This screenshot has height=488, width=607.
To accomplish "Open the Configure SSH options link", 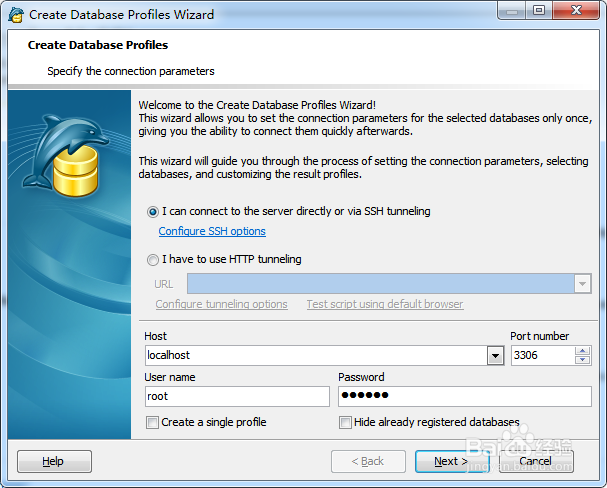I will point(212,231).
